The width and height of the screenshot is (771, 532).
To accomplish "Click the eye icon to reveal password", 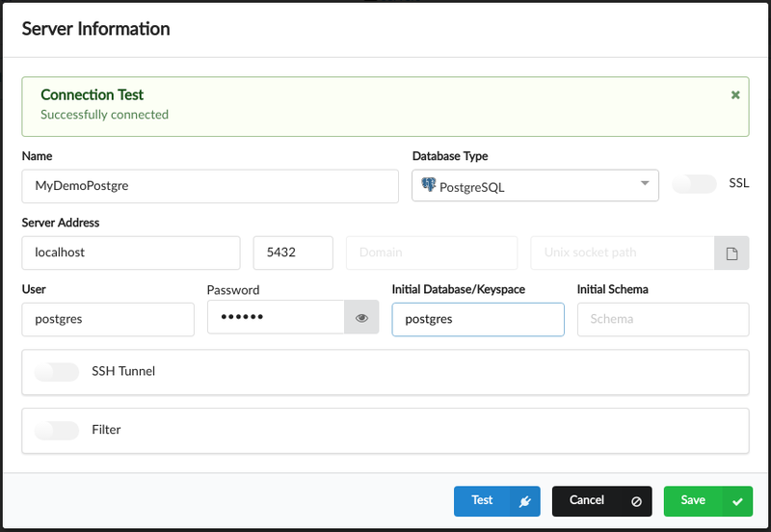I will [x=361, y=317].
